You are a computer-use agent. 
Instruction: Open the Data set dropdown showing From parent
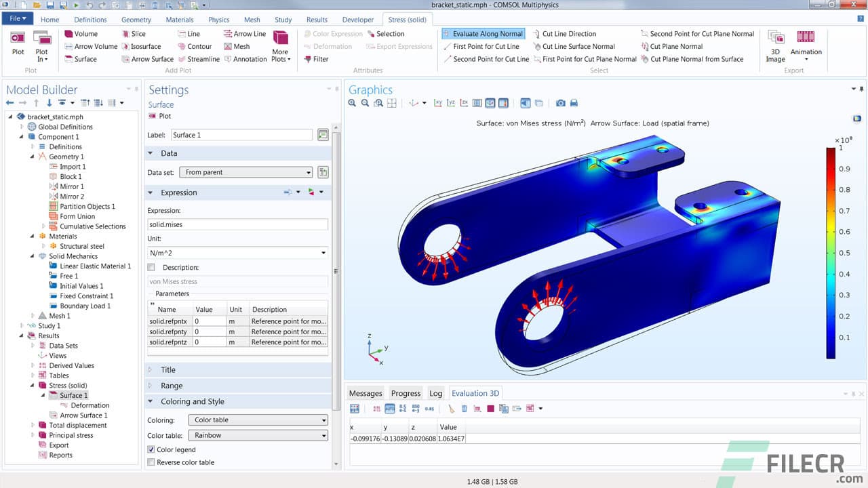point(245,172)
